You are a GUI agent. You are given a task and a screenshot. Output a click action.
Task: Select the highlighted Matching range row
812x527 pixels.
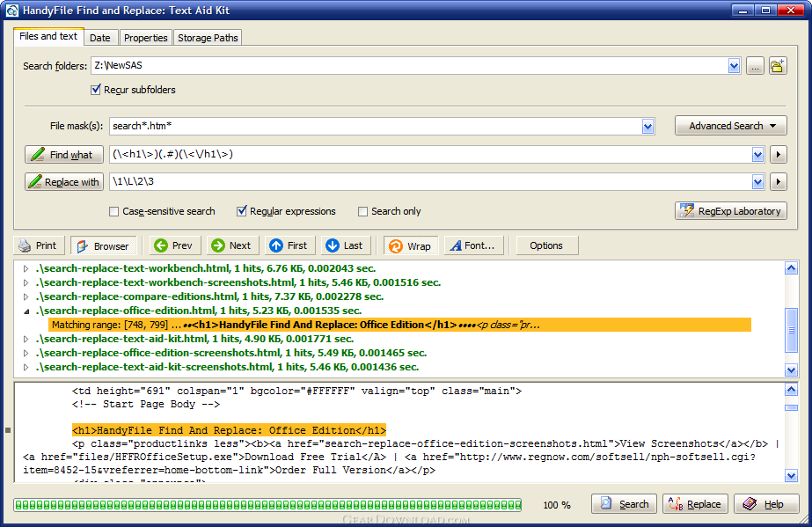click(x=399, y=326)
